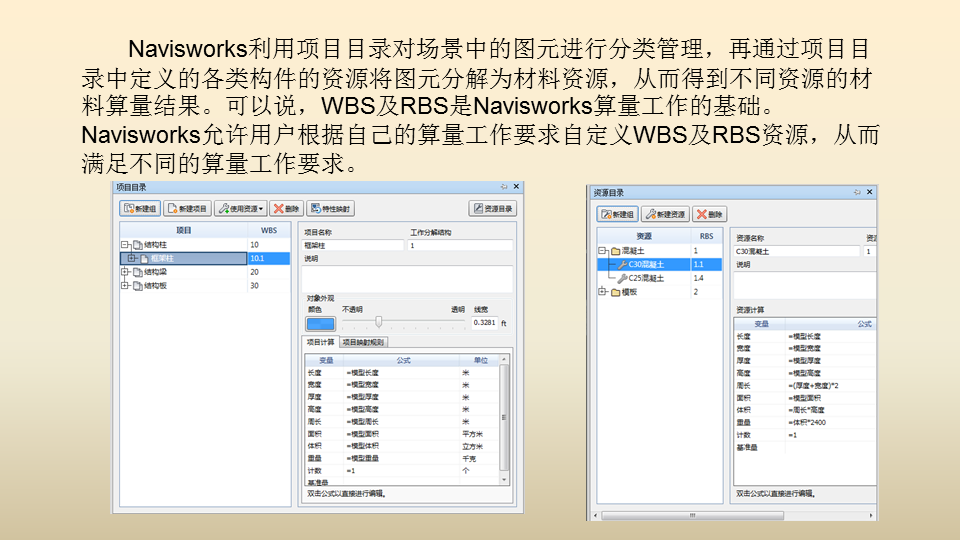Click the 项目名称 input field
The width and height of the screenshot is (960, 540).
pos(353,246)
